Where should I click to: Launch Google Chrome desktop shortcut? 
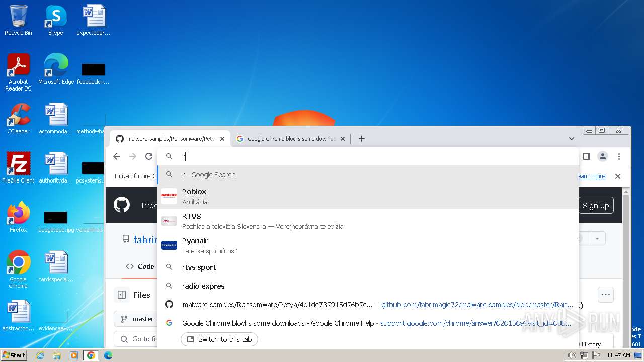pos(18,269)
